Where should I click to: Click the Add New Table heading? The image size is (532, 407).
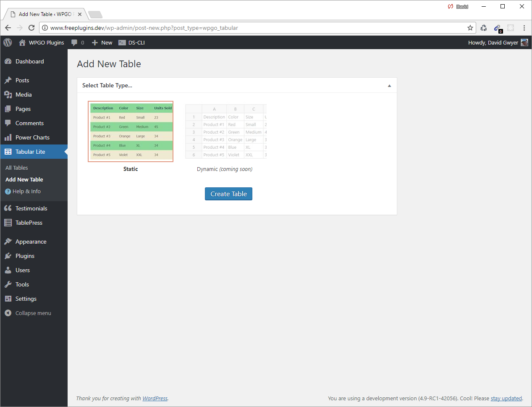point(109,64)
